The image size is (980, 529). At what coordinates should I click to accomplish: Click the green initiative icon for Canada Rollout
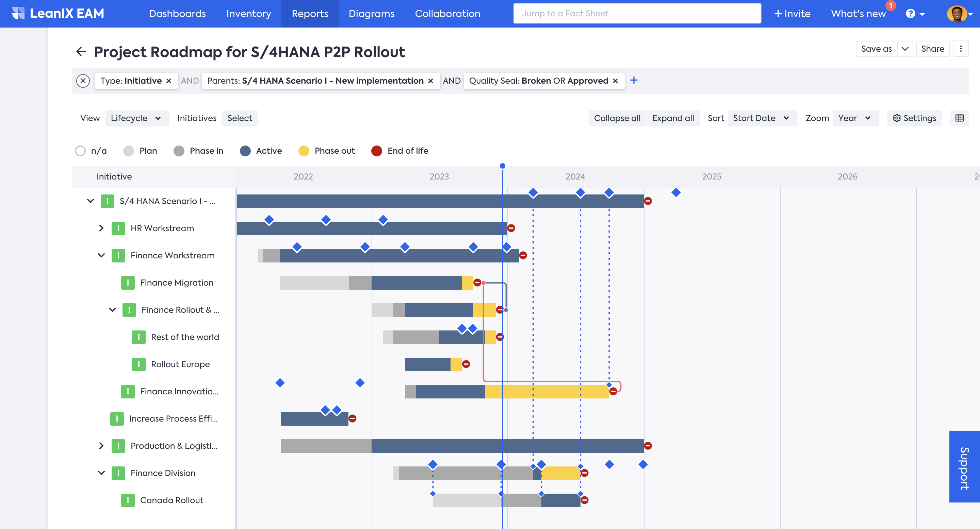tap(128, 500)
